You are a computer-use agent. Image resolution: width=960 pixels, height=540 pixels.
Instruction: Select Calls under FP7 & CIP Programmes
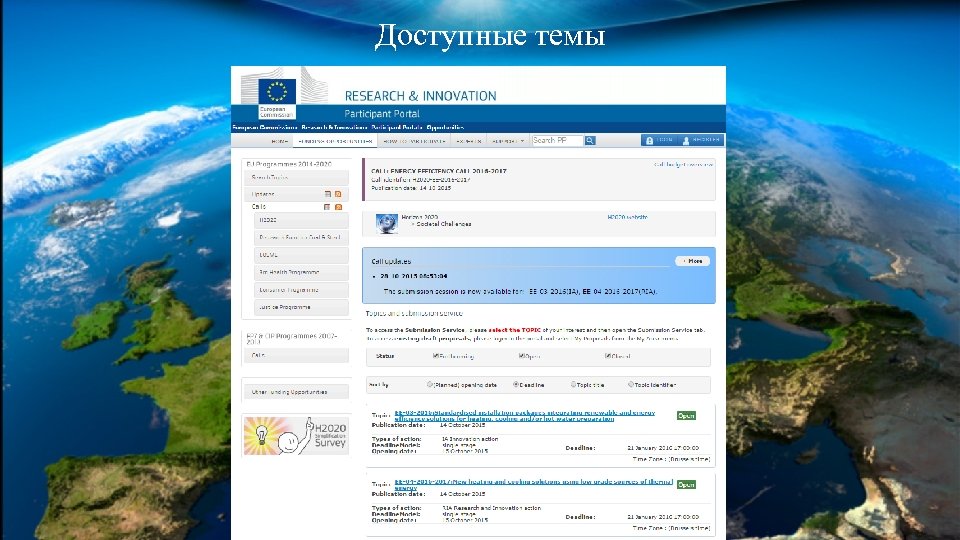tap(297, 355)
